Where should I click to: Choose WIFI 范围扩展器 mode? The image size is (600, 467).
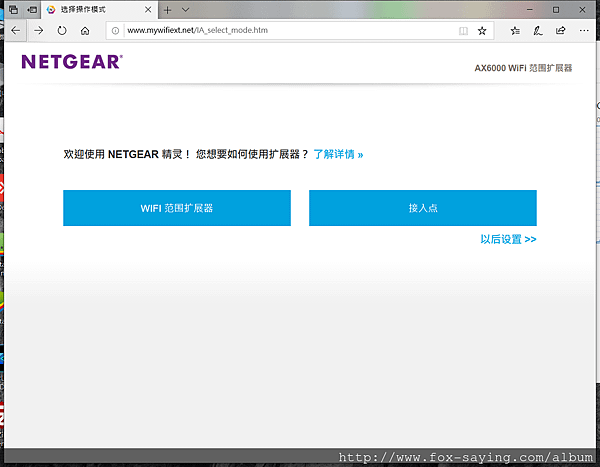pyautogui.click(x=177, y=208)
